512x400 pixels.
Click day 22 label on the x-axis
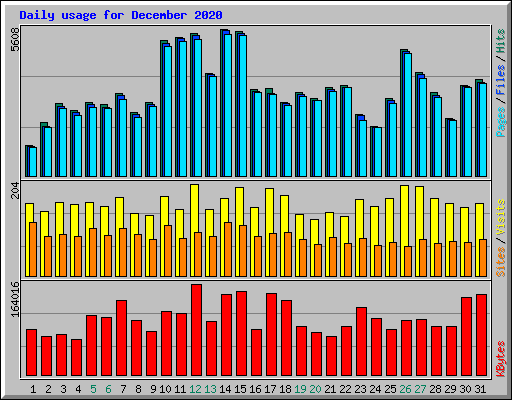345,389
